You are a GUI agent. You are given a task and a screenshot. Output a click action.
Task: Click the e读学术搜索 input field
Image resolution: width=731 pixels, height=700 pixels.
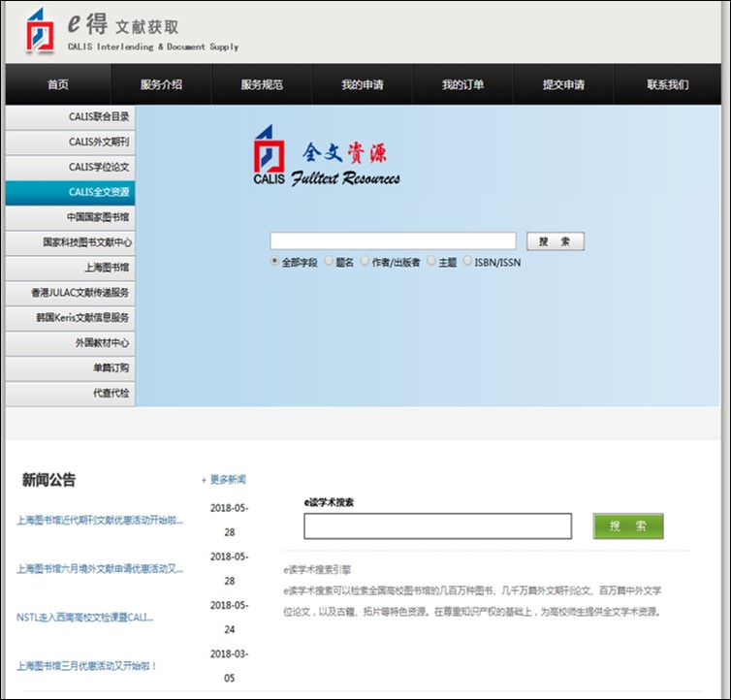point(438,526)
